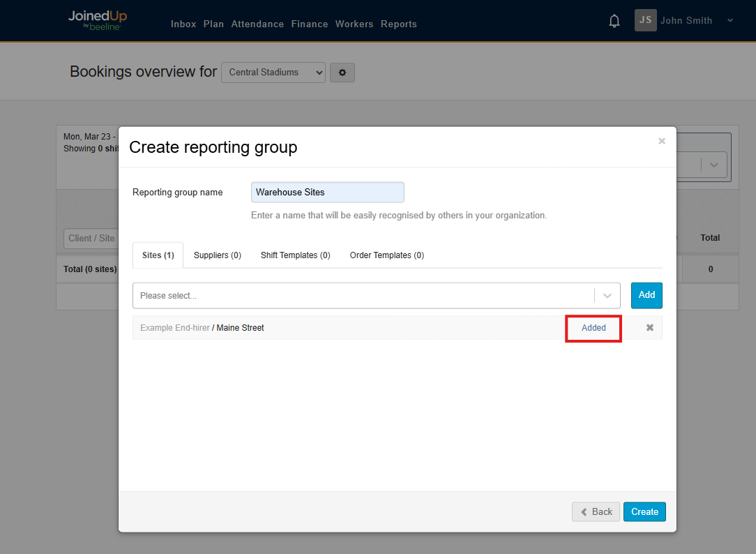The width and height of the screenshot is (756, 554).
Task: Go back using the Back button
Action: [x=596, y=512]
